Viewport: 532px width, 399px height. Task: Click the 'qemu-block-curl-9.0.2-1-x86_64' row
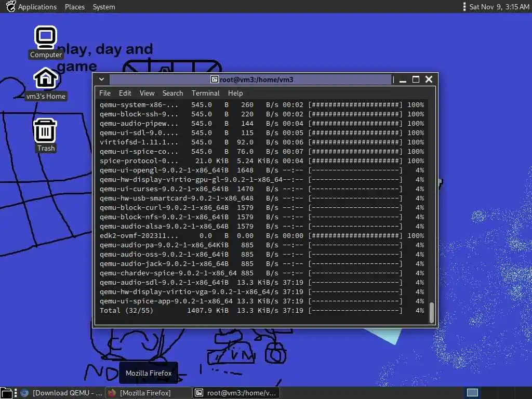pyautogui.click(x=262, y=208)
